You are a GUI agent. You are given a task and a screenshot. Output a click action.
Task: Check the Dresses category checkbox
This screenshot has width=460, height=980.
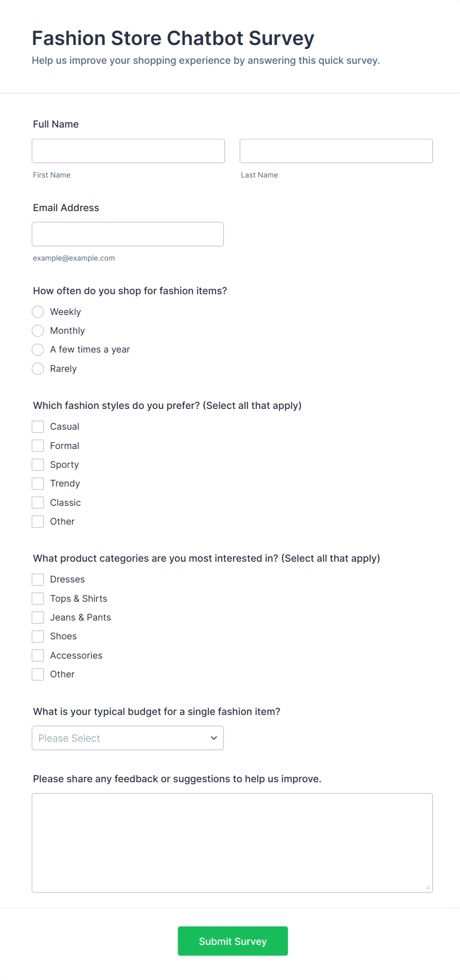click(38, 579)
